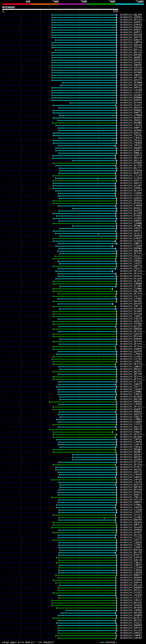Open hit UniRef100_Q45FF1
Image resolution: width=146 pixels, height=644 pixels.
tap(131, 30)
